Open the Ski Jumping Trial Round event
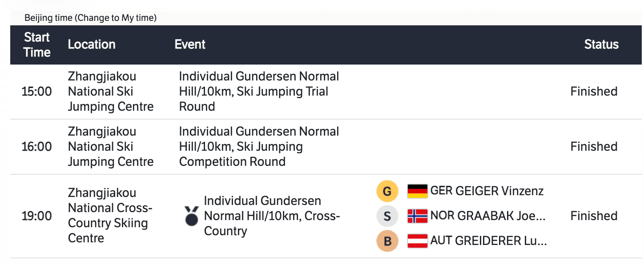This screenshot has height=265, width=644. [259, 92]
